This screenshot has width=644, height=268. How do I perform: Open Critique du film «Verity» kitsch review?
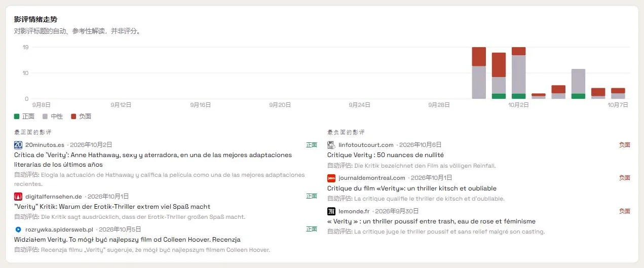coord(412,188)
